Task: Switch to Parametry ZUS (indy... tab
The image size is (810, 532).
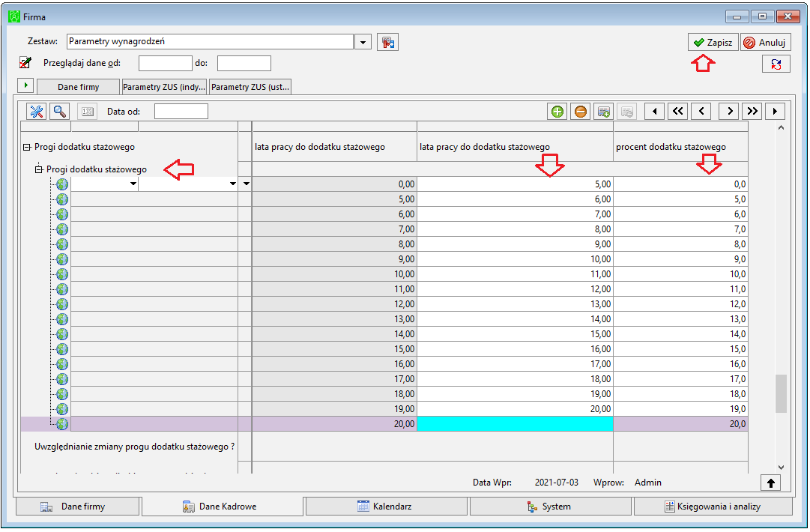Action: click(x=164, y=87)
